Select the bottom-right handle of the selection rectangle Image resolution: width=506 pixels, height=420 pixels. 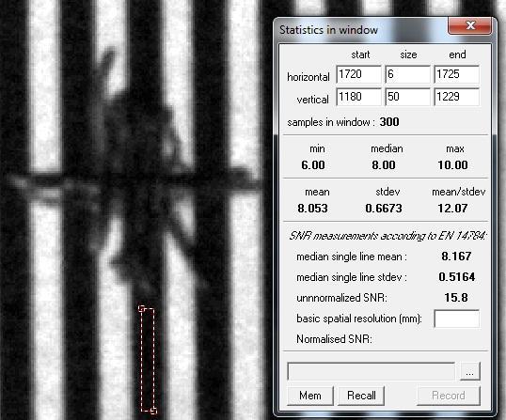[x=154, y=411]
